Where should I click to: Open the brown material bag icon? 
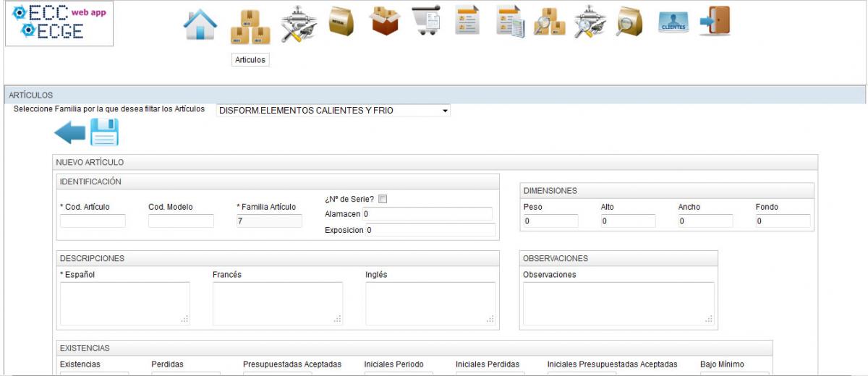[x=341, y=22]
